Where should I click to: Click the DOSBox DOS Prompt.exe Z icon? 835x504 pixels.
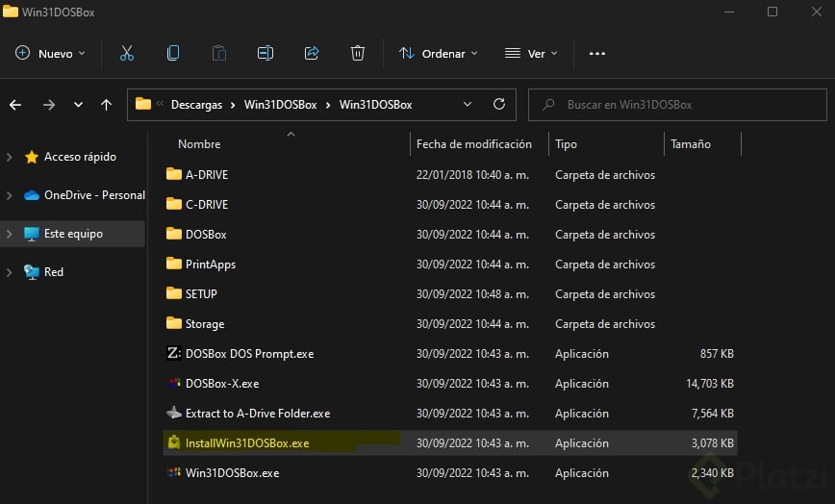[x=173, y=353]
